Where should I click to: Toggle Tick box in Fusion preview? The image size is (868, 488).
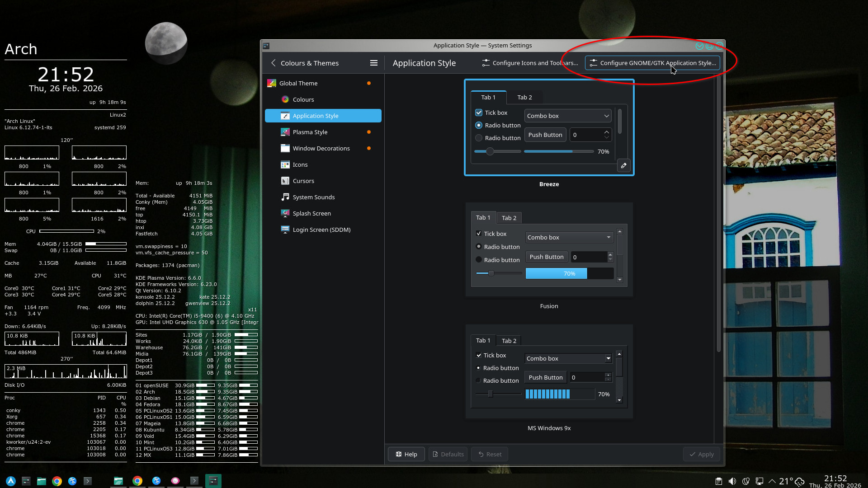(x=478, y=234)
